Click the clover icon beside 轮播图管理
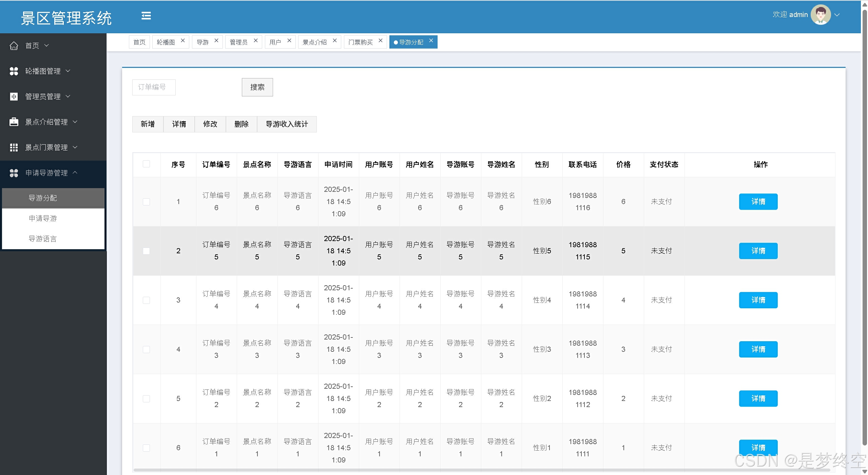Image resolution: width=868 pixels, height=475 pixels. [14, 71]
